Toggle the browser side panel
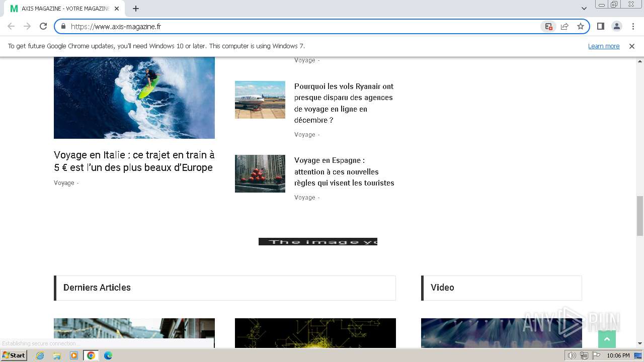 600,26
